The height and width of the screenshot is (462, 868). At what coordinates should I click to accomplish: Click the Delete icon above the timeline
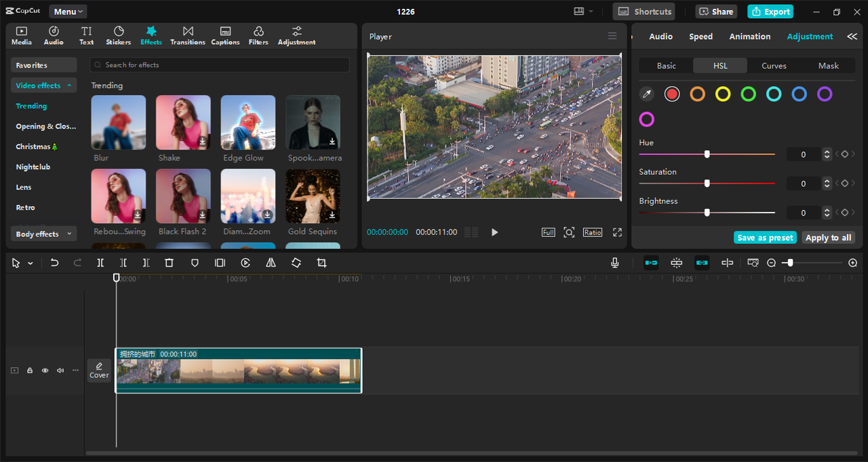pyautogui.click(x=169, y=263)
